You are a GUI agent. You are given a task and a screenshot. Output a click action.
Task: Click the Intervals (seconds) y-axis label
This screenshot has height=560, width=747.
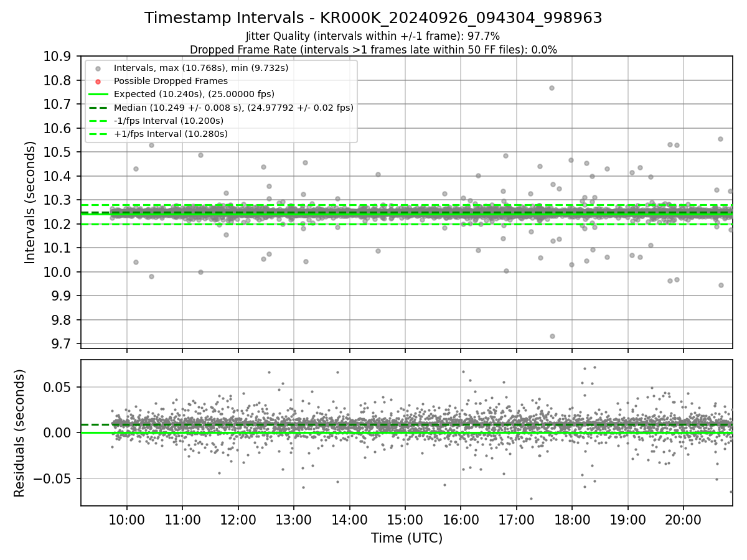(31, 202)
